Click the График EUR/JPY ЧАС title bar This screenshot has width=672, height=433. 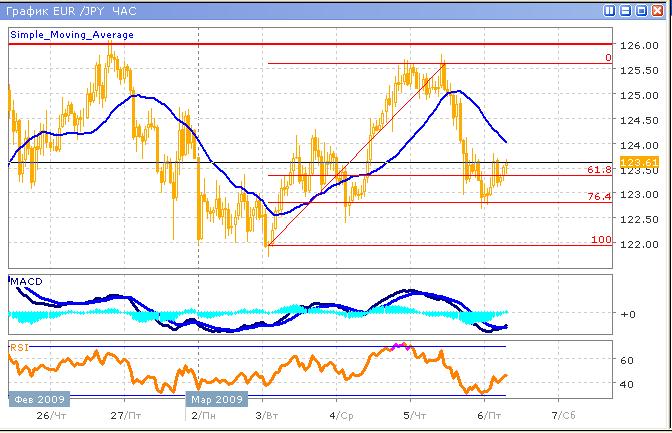click(300, 10)
